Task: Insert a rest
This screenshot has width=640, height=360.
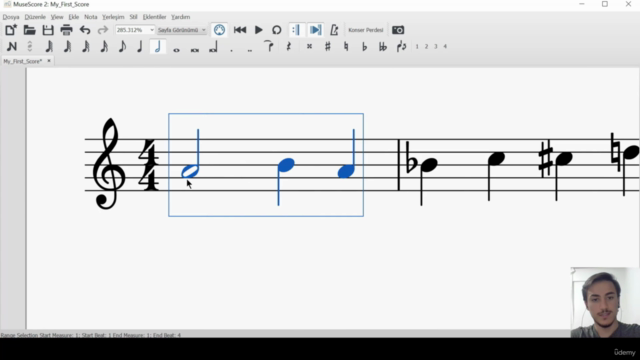Action: coord(289,47)
